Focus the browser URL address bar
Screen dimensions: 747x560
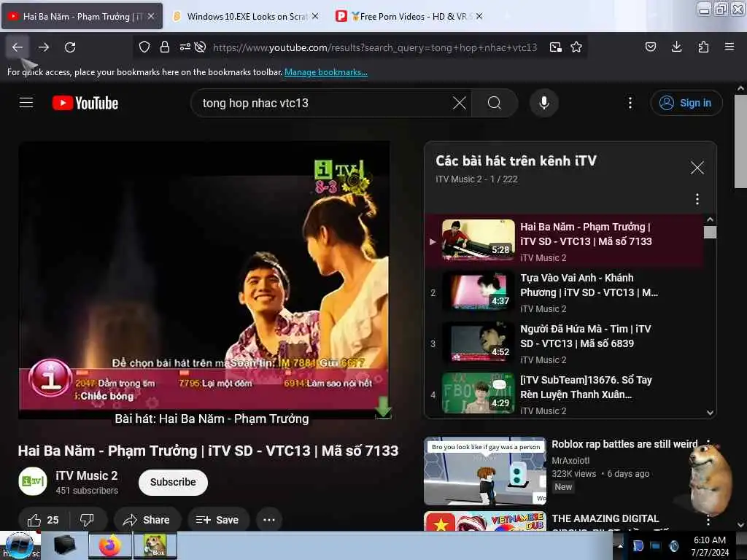pos(375,47)
